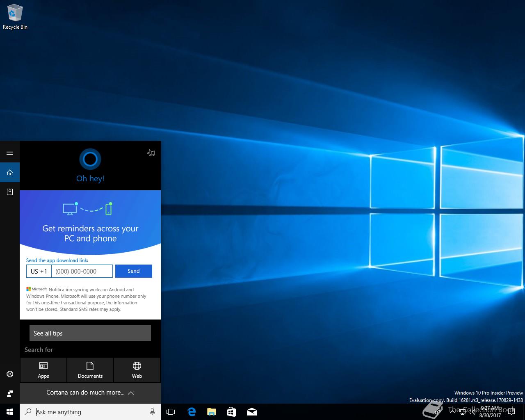Select Cortana Home sidebar icon
Screen dimensions: 525x420
tap(10, 172)
